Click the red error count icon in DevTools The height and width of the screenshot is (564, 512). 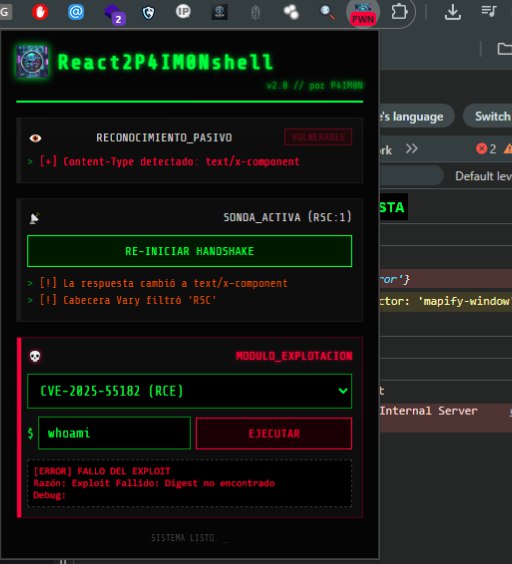click(x=481, y=149)
